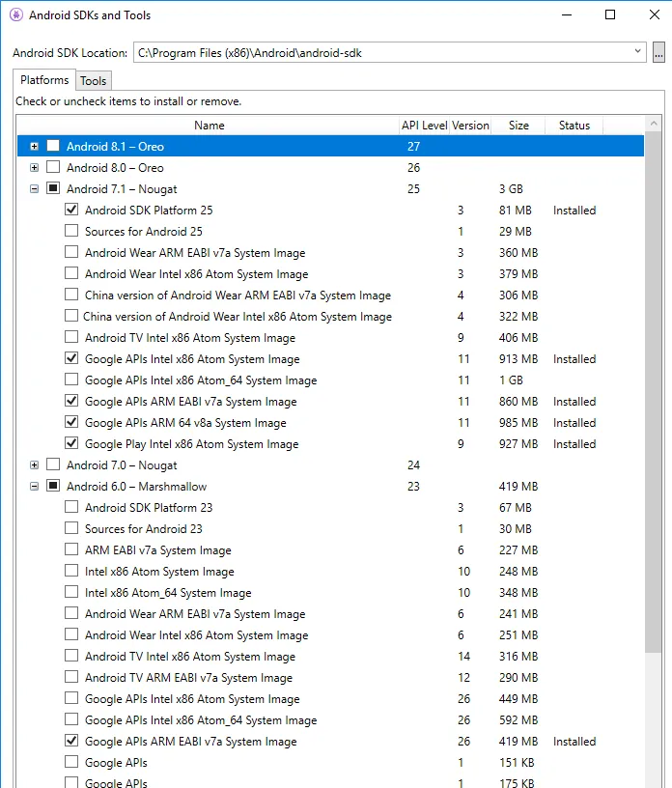Select 'China version of Android Wear ARM EABI v7a System Image'
The width and height of the screenshot is (672, 788).
(238, 295)
